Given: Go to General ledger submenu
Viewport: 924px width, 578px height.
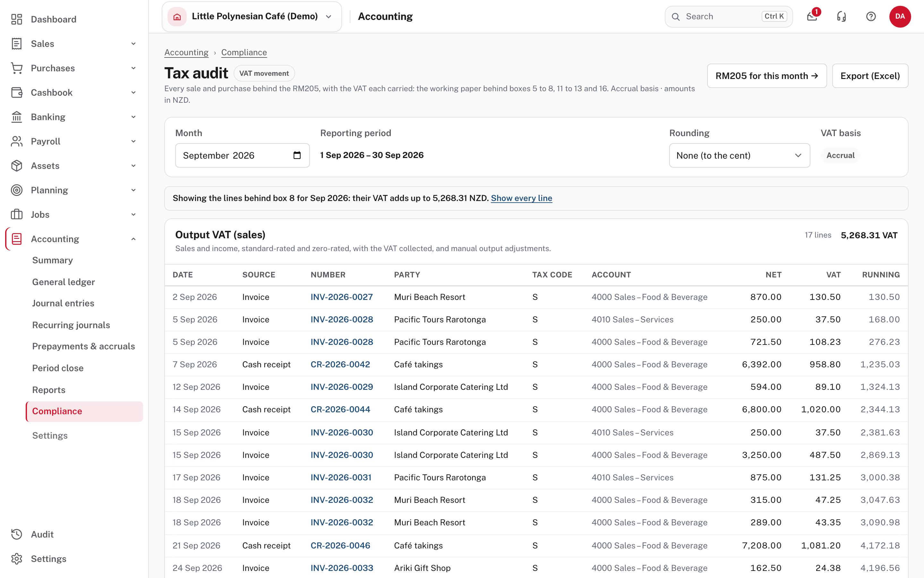Looking at the screenshot, I should pyautogui.click(x=64, y=282).
